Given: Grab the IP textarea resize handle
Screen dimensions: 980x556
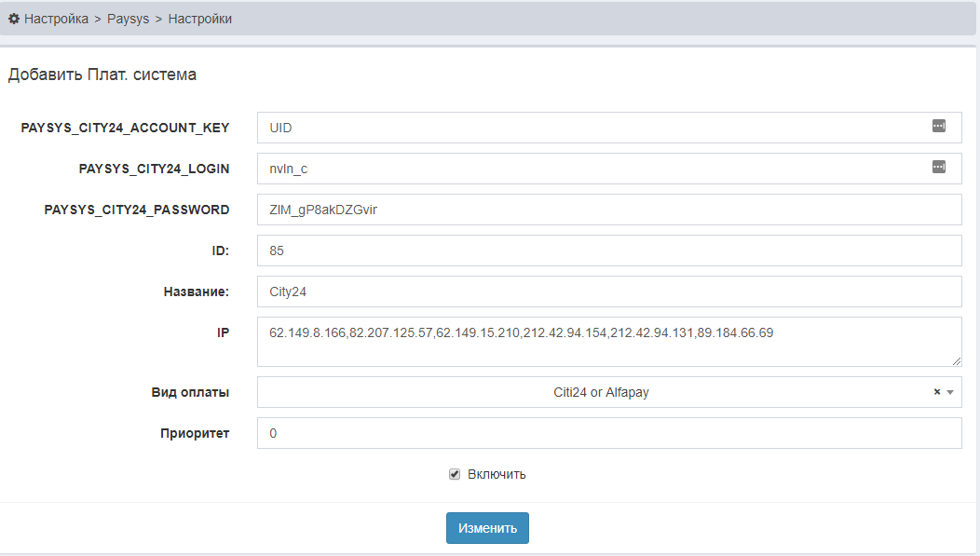Looking at the screenshot, I should [957, 361].
